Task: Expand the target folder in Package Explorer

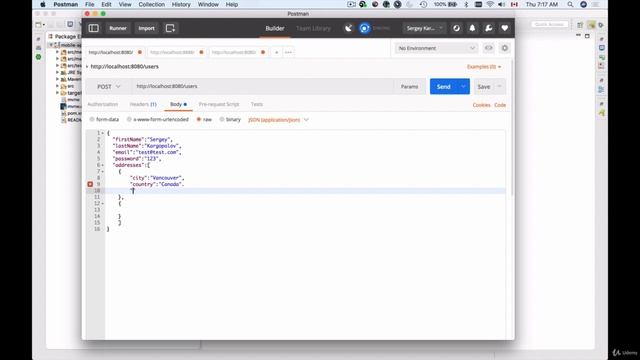Action: click(x=58, y=93)
